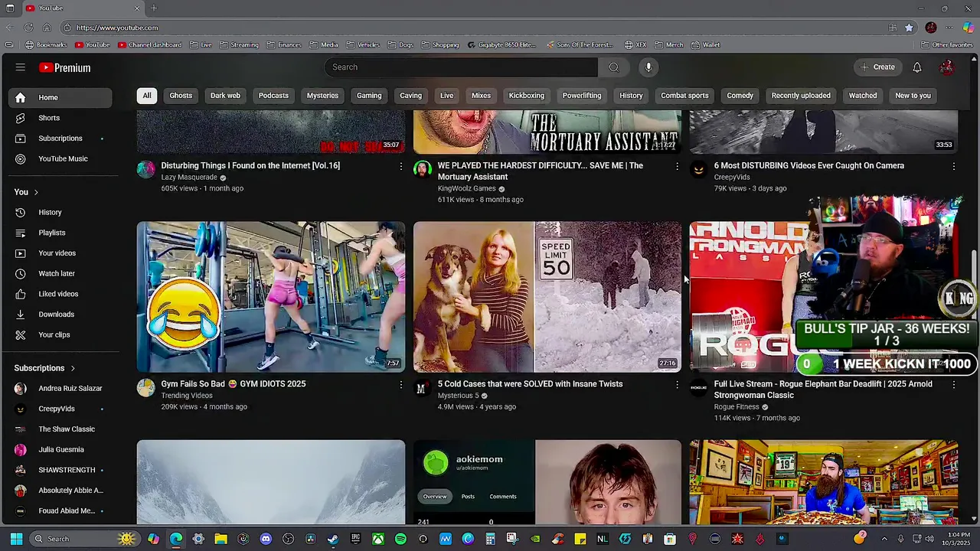Image resolution: width=980 pixels, height=551 pixels.
Task: Open a new browser tab
Action: click(x=154, y=8)
